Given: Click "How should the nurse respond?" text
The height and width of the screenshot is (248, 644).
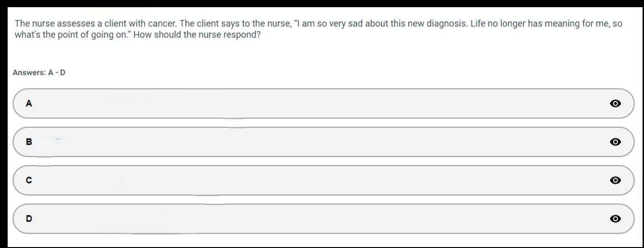Looking at the screenshot, I should coord(196,34).
